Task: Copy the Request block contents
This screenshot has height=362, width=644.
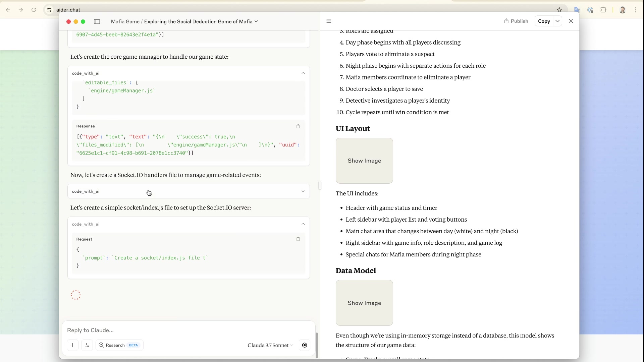Action: tap(298, 239)
